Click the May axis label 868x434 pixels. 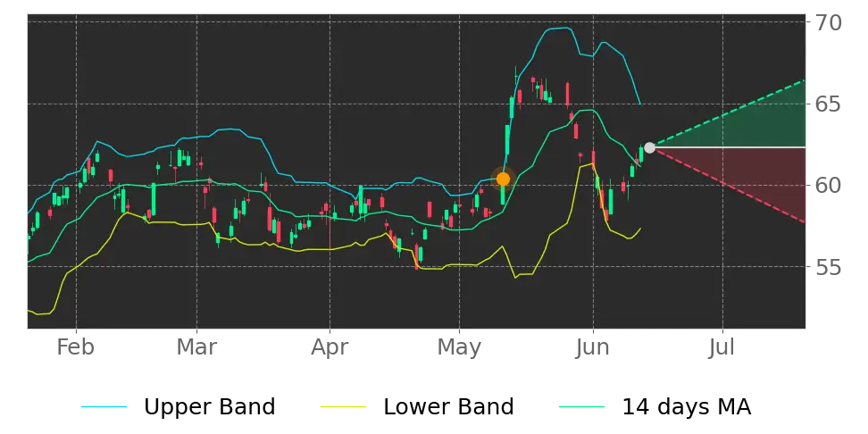coord(459,348)
